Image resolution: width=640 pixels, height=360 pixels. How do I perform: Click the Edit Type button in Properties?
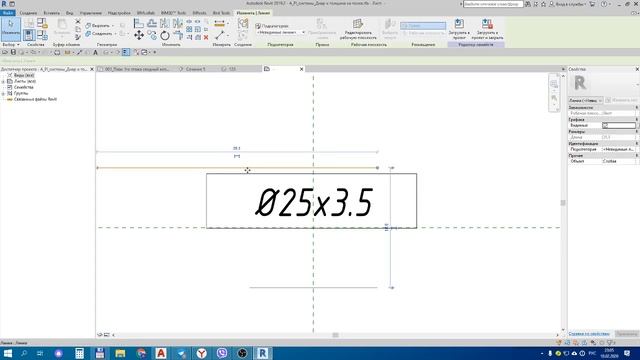622,100
